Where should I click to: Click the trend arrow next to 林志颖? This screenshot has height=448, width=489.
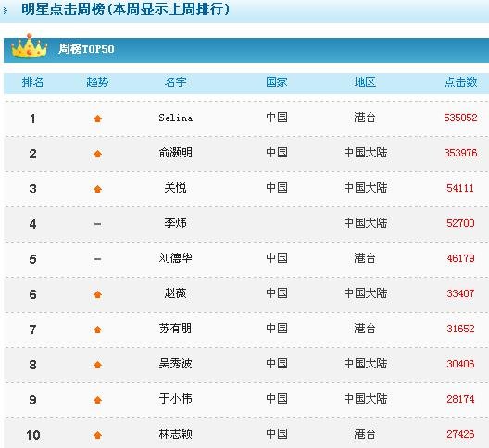(x=97, y=435)
